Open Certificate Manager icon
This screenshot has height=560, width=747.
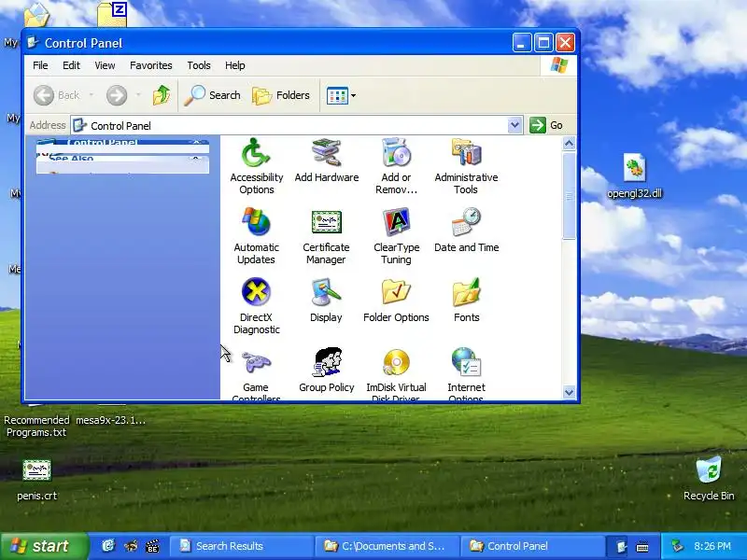click(326, 236)
